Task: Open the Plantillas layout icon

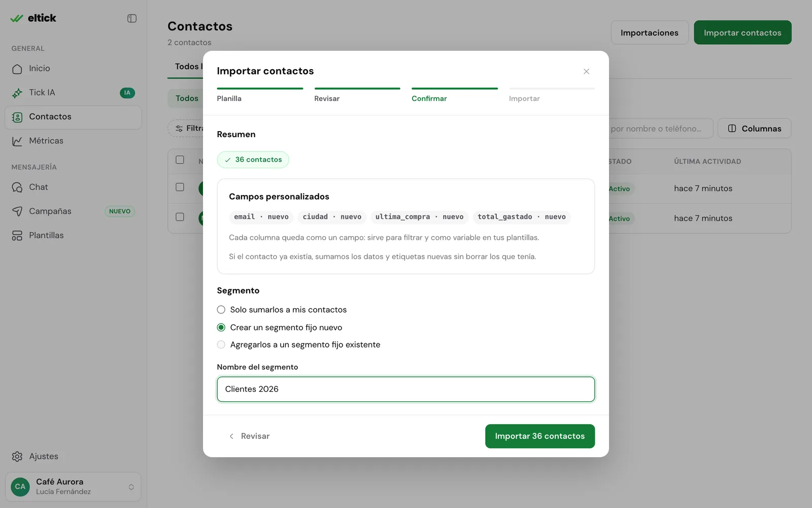Action: [x=17, y=236]
